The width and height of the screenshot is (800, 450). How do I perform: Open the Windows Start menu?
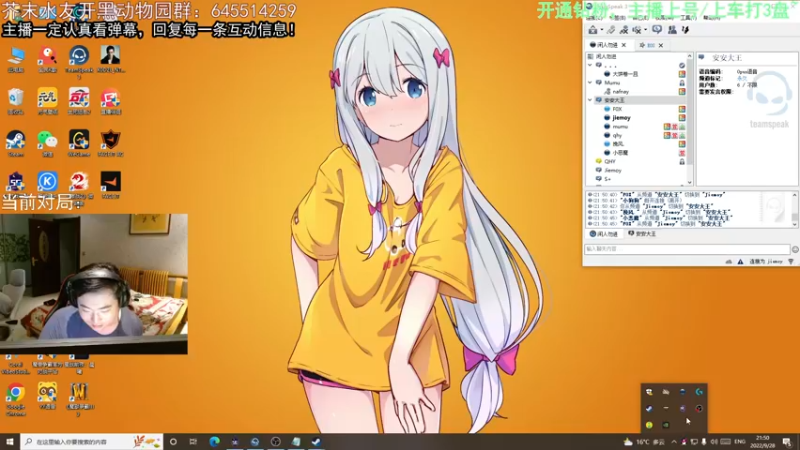[x=10, y=442]
